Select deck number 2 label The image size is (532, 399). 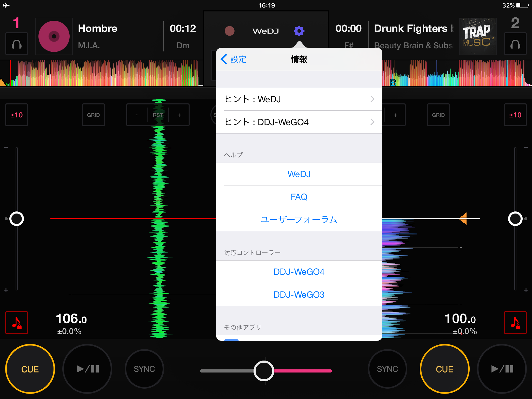[515, 23]
